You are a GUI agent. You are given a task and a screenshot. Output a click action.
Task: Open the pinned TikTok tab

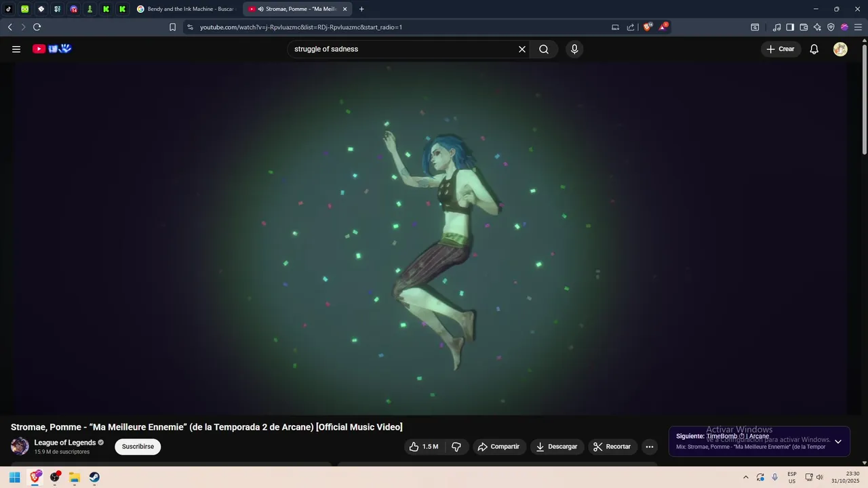point(9,9)
